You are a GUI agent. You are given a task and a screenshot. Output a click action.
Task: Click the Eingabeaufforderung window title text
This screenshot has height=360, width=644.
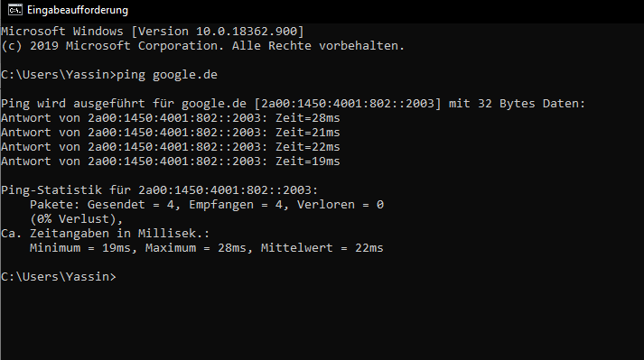coord(78,10)
